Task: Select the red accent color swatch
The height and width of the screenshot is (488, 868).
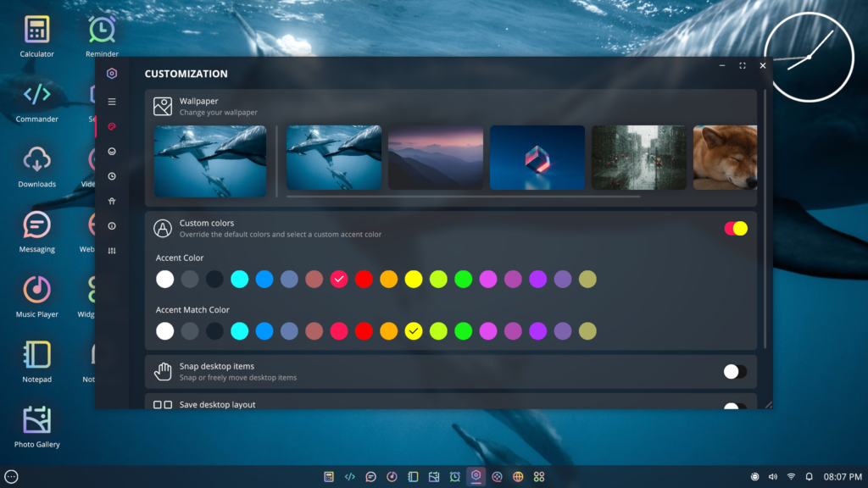Action: [364, 279]
